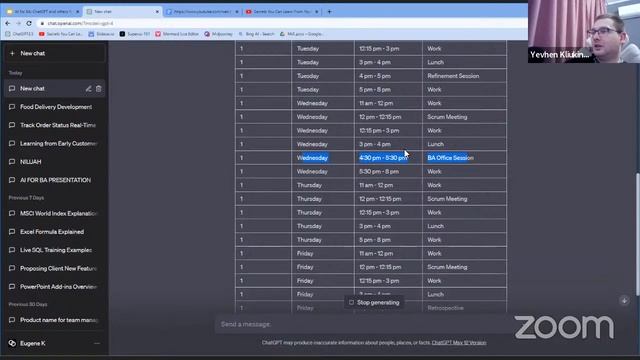The width and height of the screenshot is (640, 360).
Task: Click the faded 'Retrospective' cell
Action: (464, 308)
